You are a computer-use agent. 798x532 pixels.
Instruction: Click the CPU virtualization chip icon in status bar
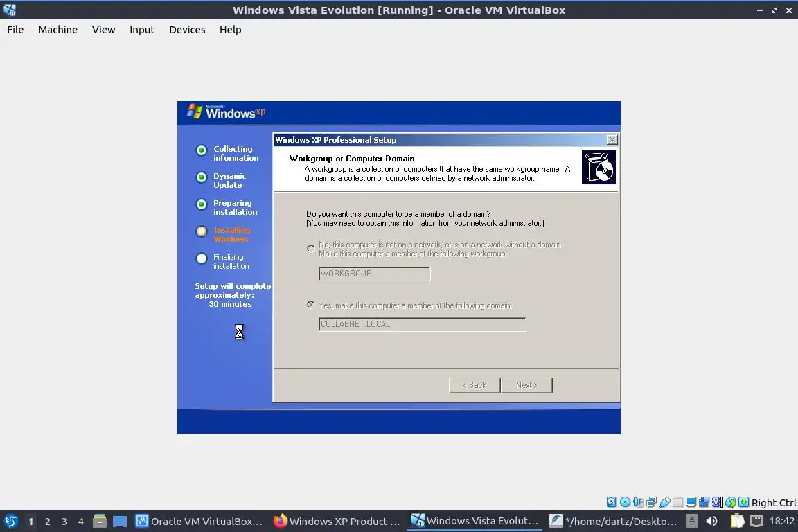pos(718,502)
